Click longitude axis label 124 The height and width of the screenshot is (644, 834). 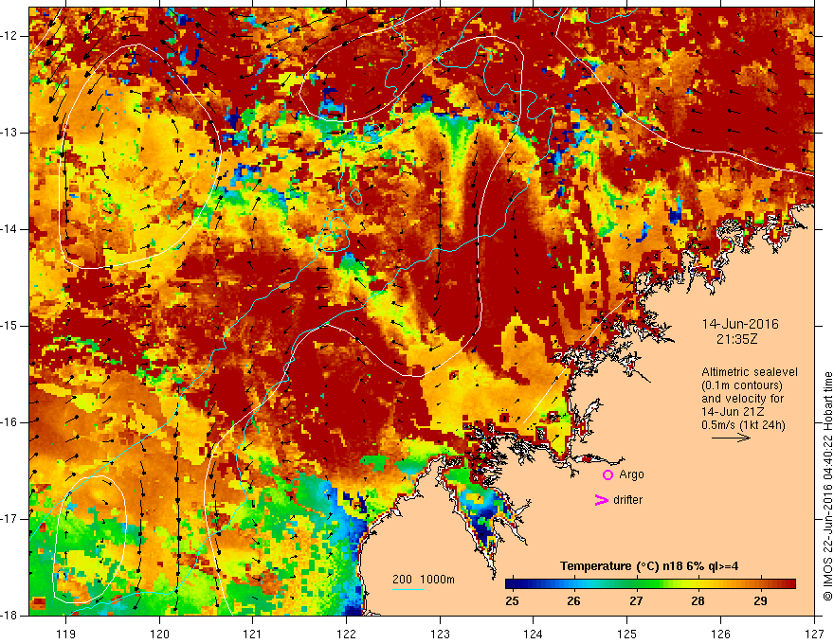(533, 634)
